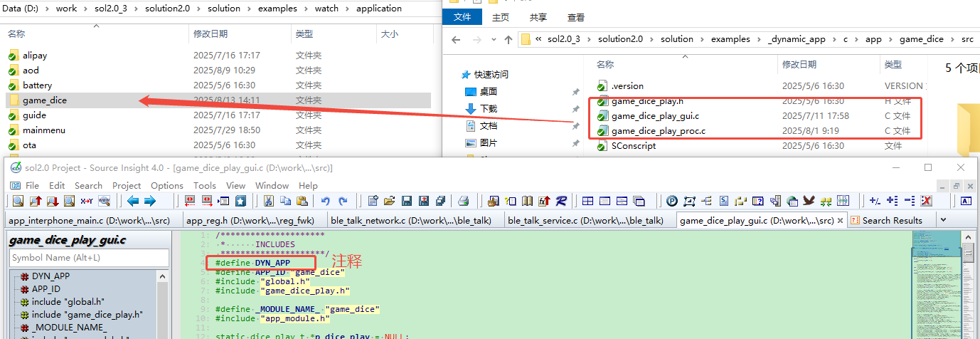Select the SConscript file
The image size is (980, 339).
point(634,145)
